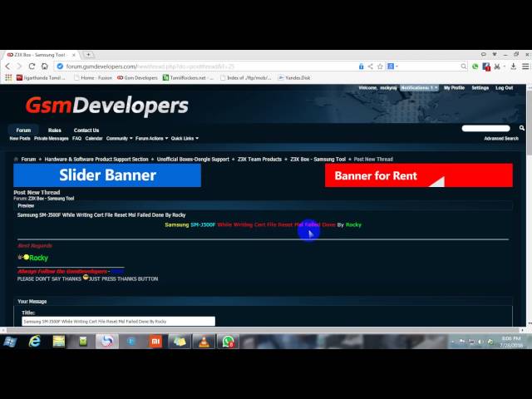
Task: Open Unofficial Boxes-Dongle Support breadcrumb
Action: point(193,159)
